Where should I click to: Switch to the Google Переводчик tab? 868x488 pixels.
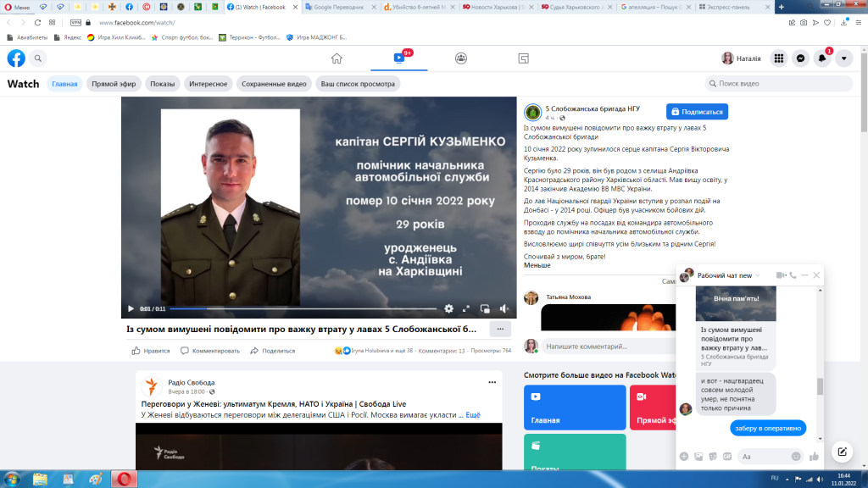(339, 7)
